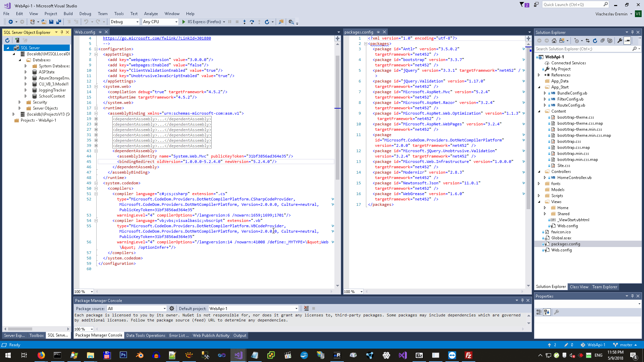644x362 pixels.
Task: Start debugging with IIS Express
Action: (x=184, y=22)
